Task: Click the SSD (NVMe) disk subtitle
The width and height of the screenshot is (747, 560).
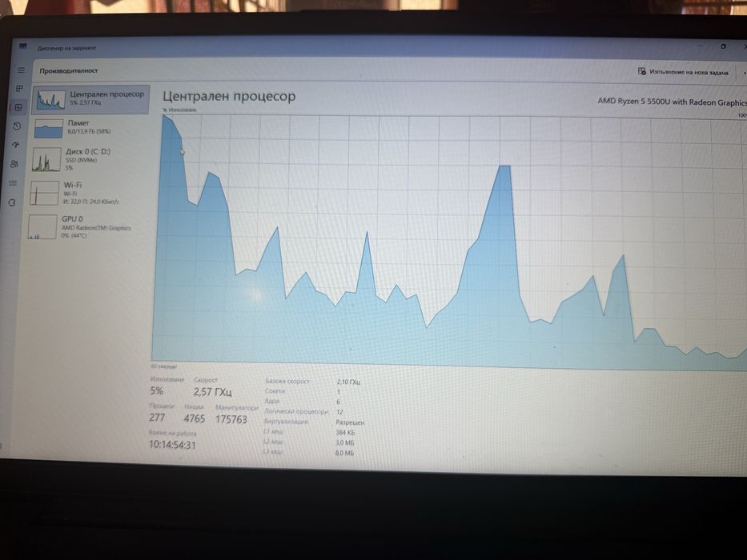Action: 81,160
